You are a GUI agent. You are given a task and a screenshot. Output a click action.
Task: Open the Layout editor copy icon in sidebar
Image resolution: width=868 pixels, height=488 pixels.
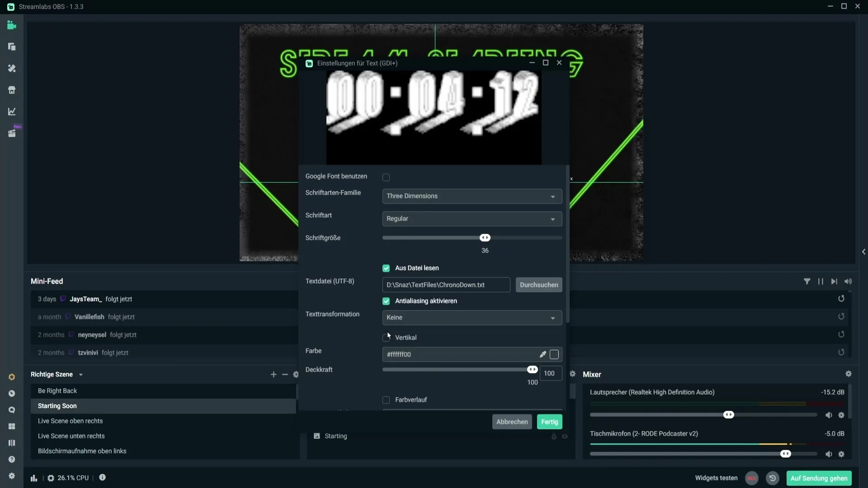click(12, 47)
